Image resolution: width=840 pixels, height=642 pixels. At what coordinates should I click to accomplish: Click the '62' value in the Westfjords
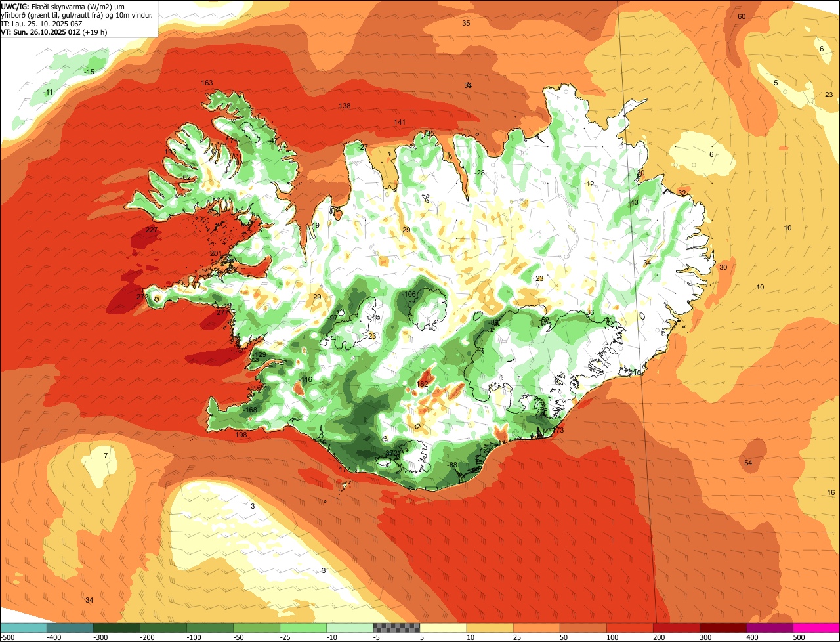(x=186, y=177)
